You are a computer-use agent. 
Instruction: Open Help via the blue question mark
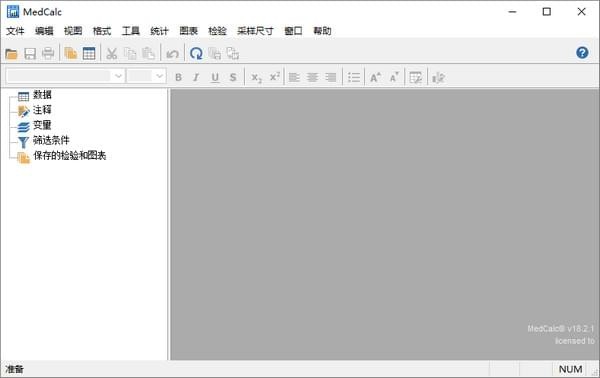[582, 53]
